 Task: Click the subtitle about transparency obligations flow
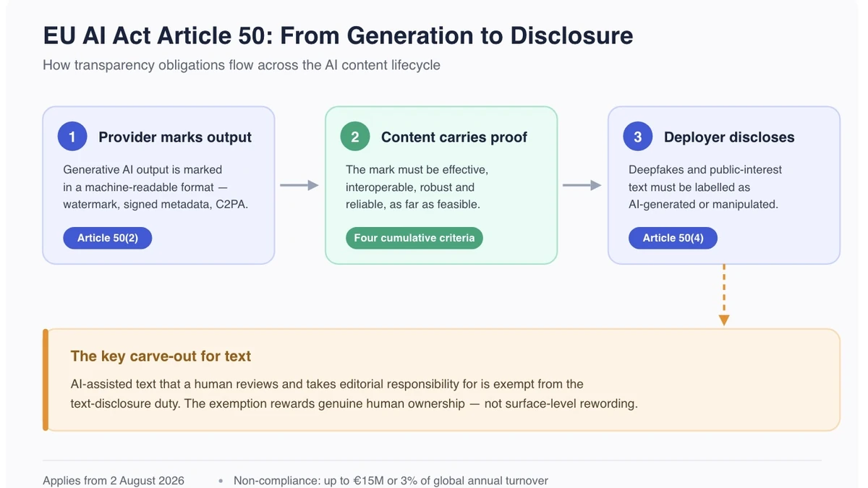(x=242, y=65)
